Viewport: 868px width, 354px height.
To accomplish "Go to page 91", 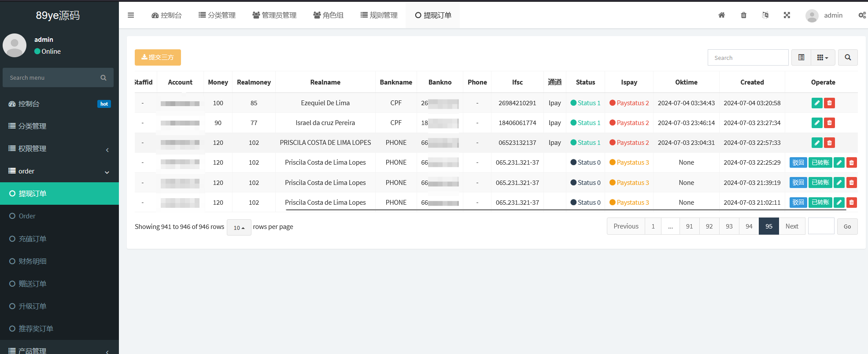I will (x=689, y=226).
